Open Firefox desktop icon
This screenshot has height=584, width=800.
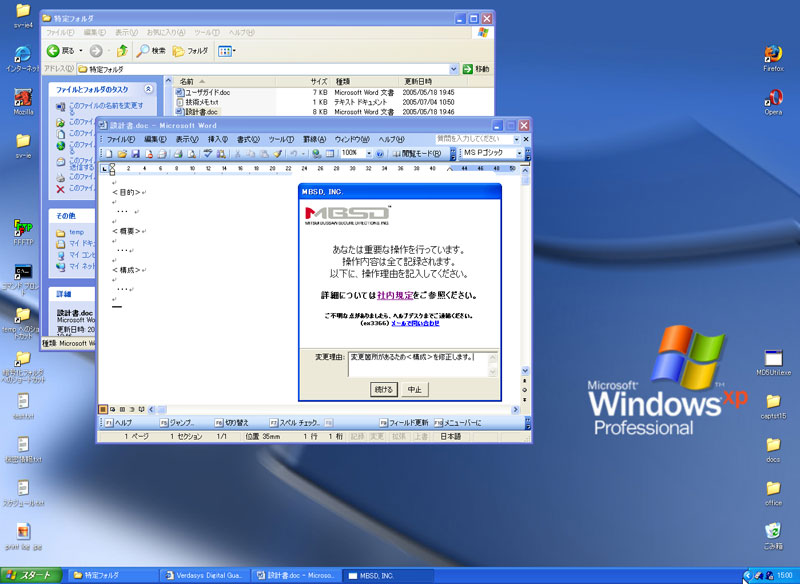[x=773, y=58]
